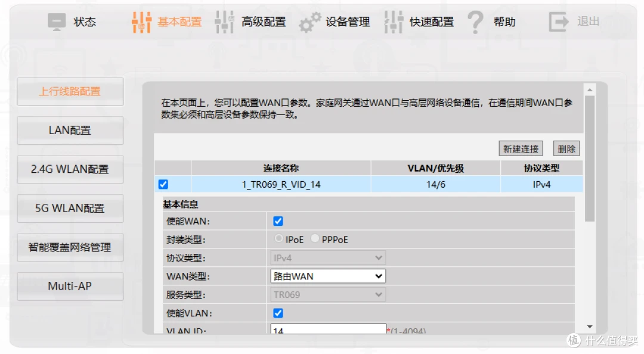
Task: Click the 14/6 VLAN priority cell
Action: [436, 185]
